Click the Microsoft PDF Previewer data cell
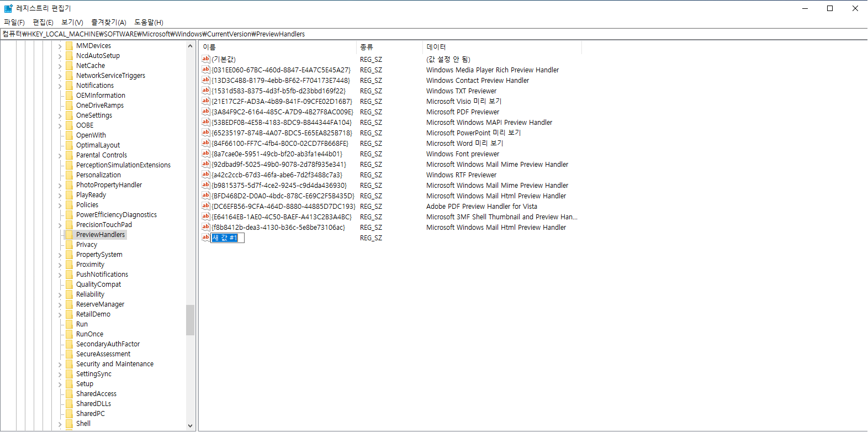The image size is (868, 432). pos(463,112)
